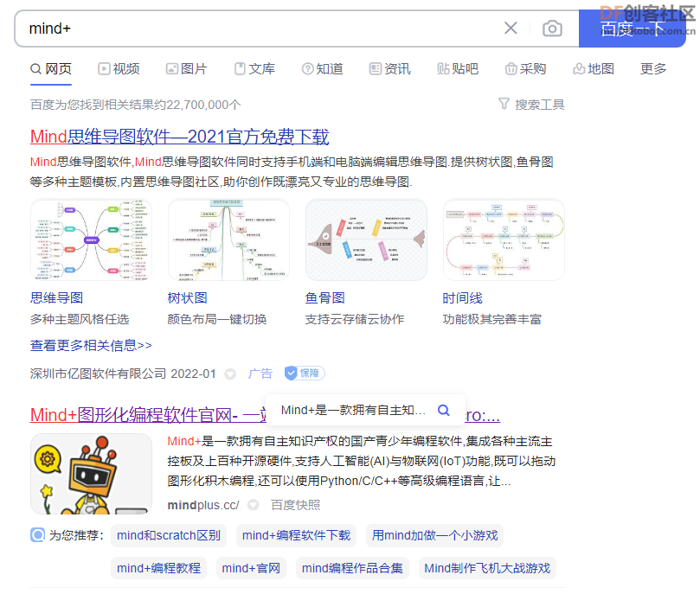Switch to the 图片 tab
Screen dimensions: 700x594
187,68
